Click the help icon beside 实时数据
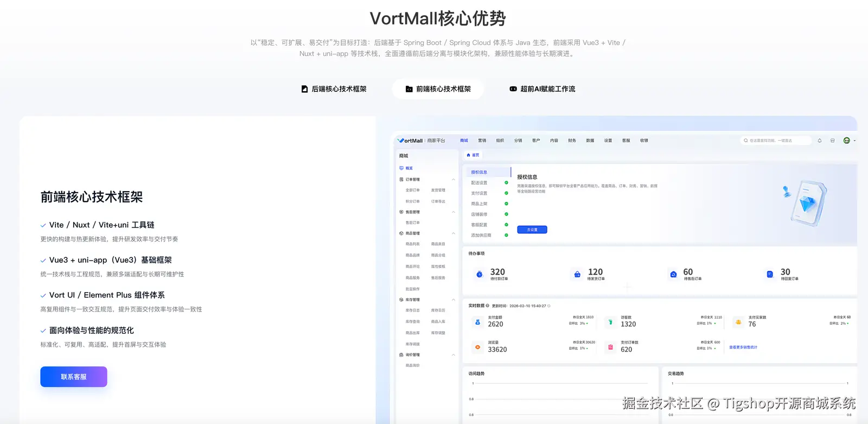The image size is (868, 424). pyautogui.click(x=488, y=306)
